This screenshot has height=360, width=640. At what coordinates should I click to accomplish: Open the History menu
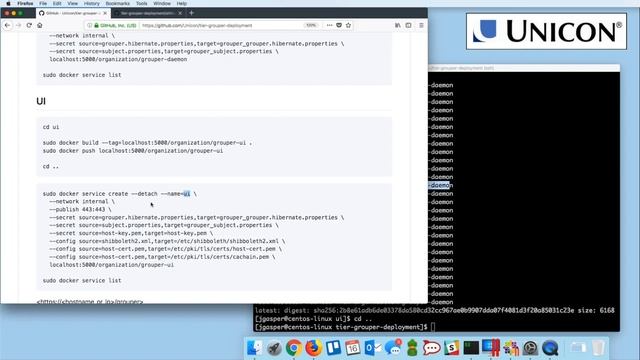(92, 3)
